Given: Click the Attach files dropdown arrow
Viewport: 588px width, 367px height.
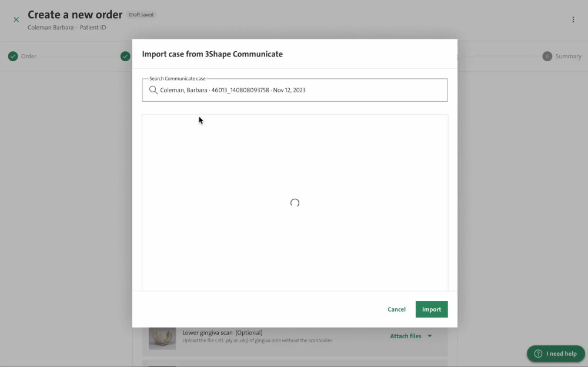Looking at the screenshot, I should 430,336.
